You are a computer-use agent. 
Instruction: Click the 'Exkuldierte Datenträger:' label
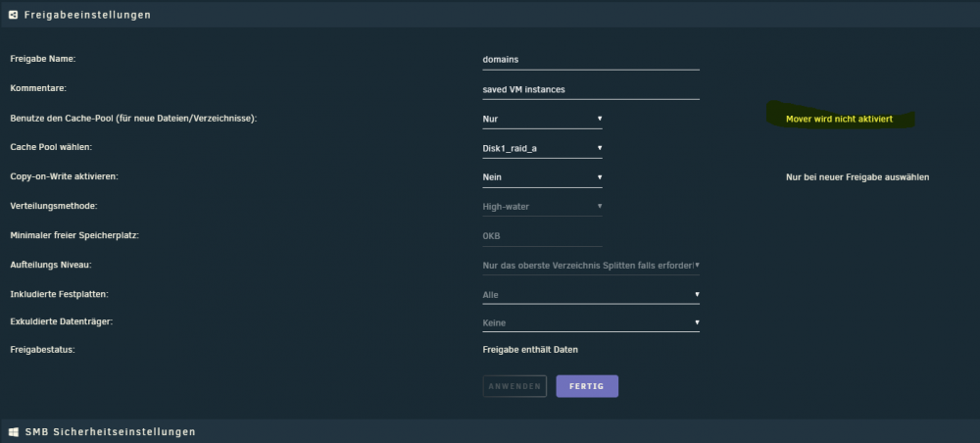coord(61,321)
